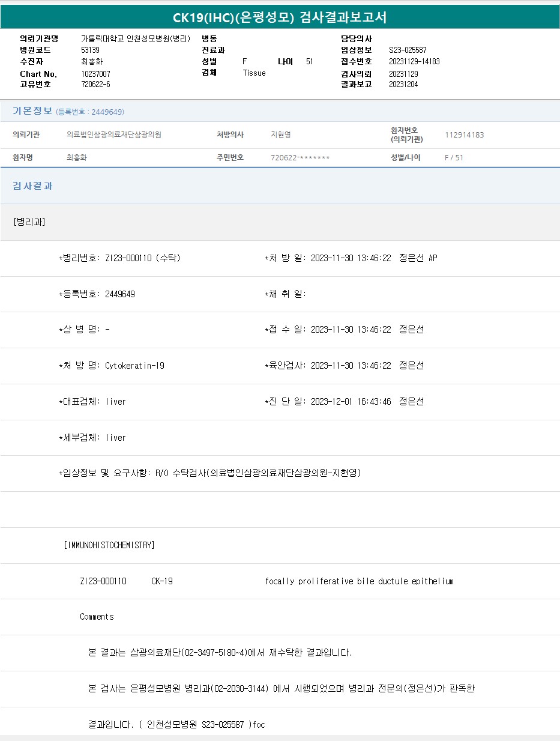The height and width of the screenshot is (741, 560).
Task: Click the 임상정보 및 요구사항 line
Action: tap(210, 473)
